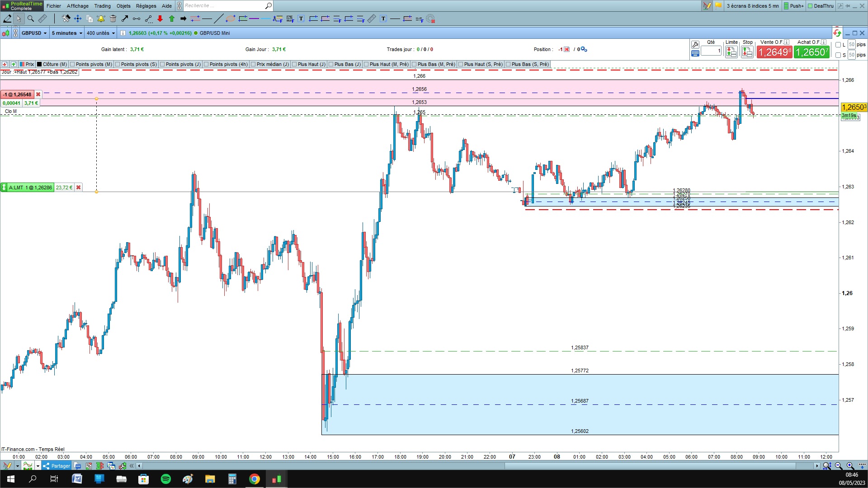Toggle the Points pivots (M) checkbox
Viewport: 868px width, 488px height.
(x=73, y=64)
